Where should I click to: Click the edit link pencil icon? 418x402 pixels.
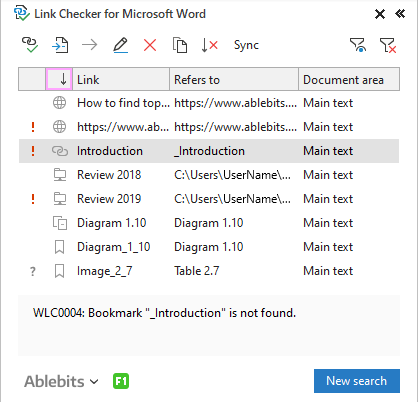(x=120, y=45)
